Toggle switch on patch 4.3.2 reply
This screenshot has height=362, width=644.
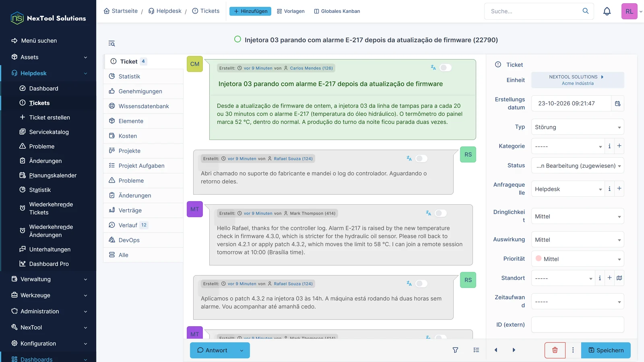(421, 284)
